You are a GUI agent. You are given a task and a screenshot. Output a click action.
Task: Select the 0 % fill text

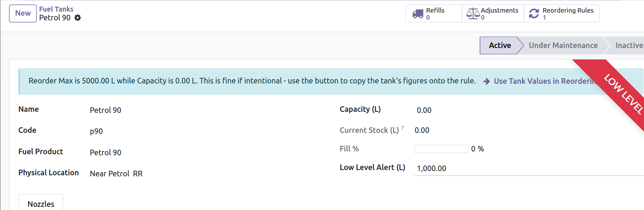[477, 149]
